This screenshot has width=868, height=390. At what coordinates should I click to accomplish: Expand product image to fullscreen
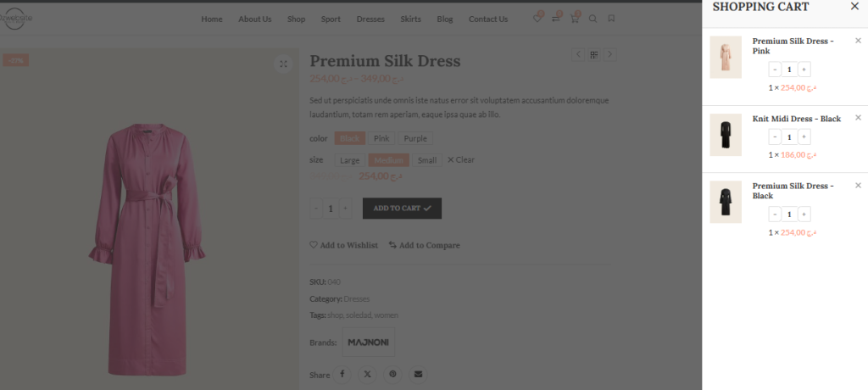coord(284,64)
